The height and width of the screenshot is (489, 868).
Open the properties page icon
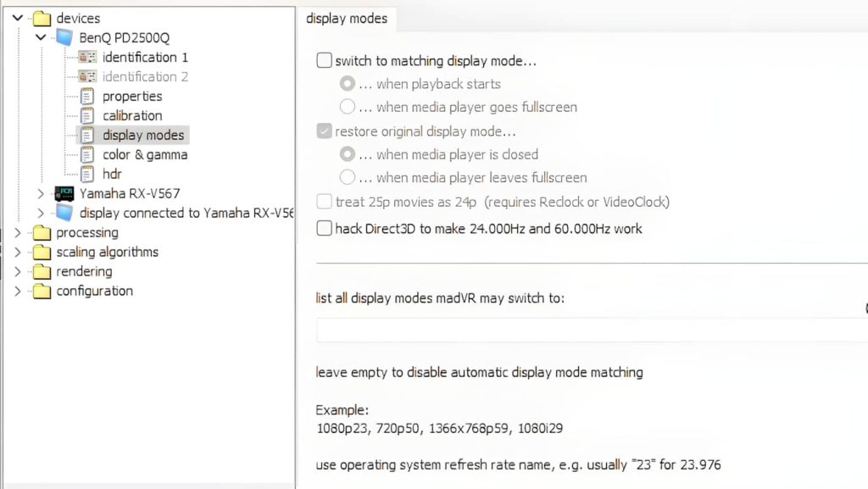click(87, 96)
